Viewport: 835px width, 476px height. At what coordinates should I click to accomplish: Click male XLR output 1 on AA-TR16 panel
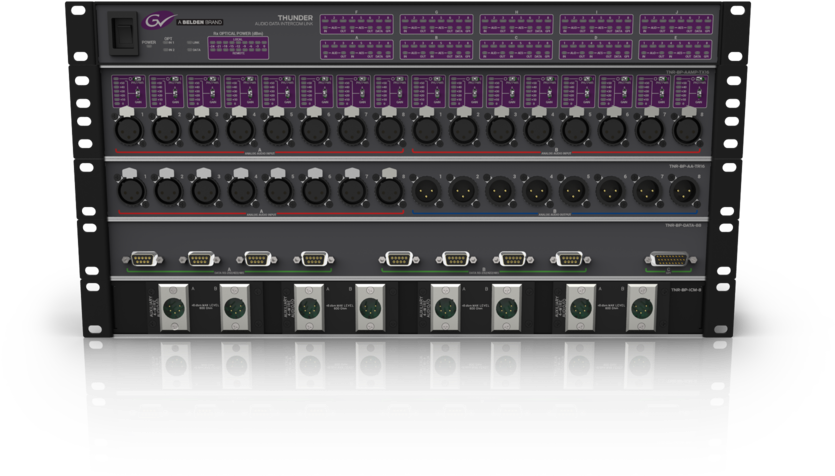[x=426, y=190]
